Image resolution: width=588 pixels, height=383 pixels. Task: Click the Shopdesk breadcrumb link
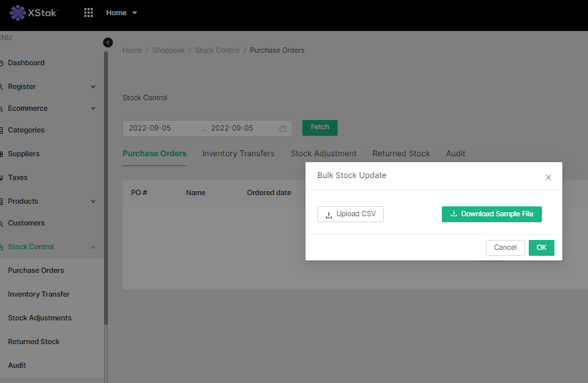tap(168, 50)
